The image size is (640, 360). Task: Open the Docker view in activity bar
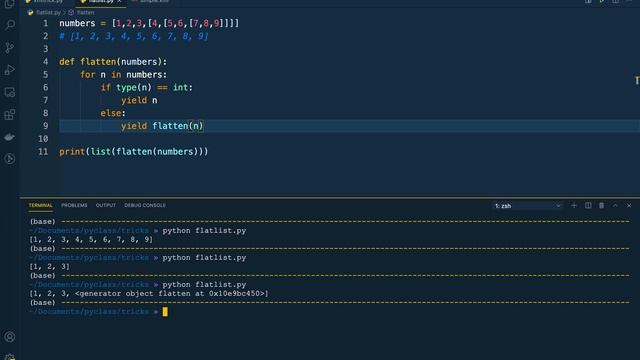(9, 137)
